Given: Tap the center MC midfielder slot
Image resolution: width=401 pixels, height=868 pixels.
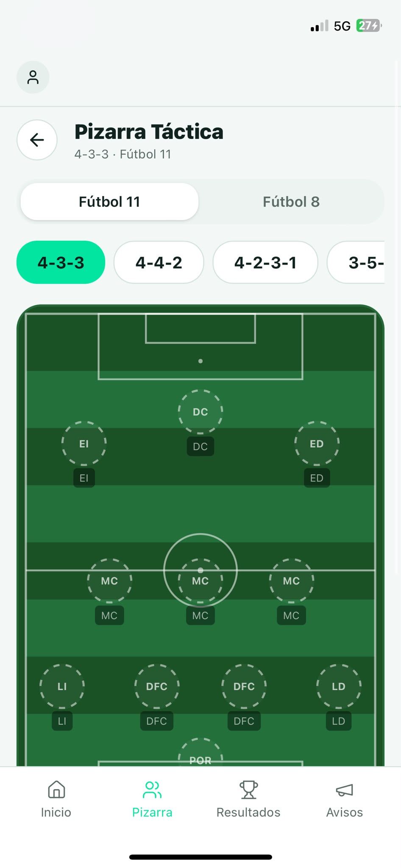Looking at the screenshot, I should [200, 581].
